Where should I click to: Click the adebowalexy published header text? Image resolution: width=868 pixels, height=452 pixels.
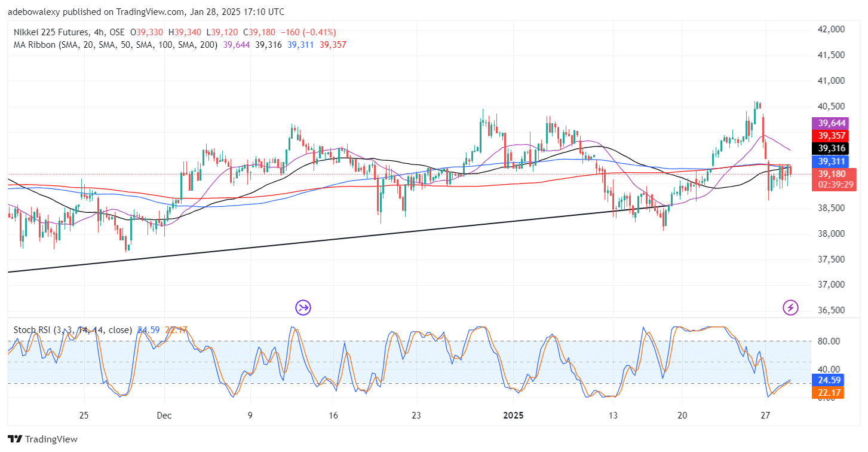(146, 11)
